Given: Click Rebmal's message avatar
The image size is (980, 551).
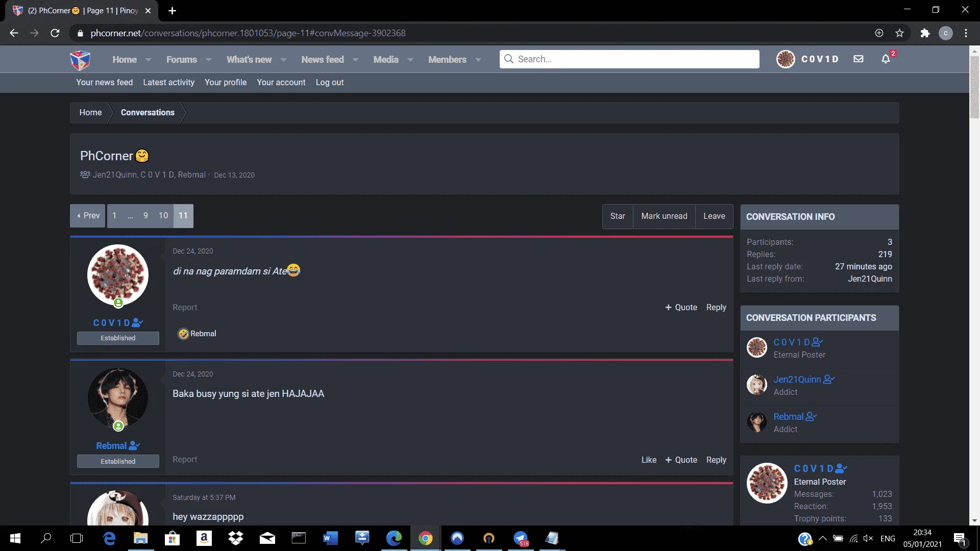Looking at the screenshot, I should (118, 398).
